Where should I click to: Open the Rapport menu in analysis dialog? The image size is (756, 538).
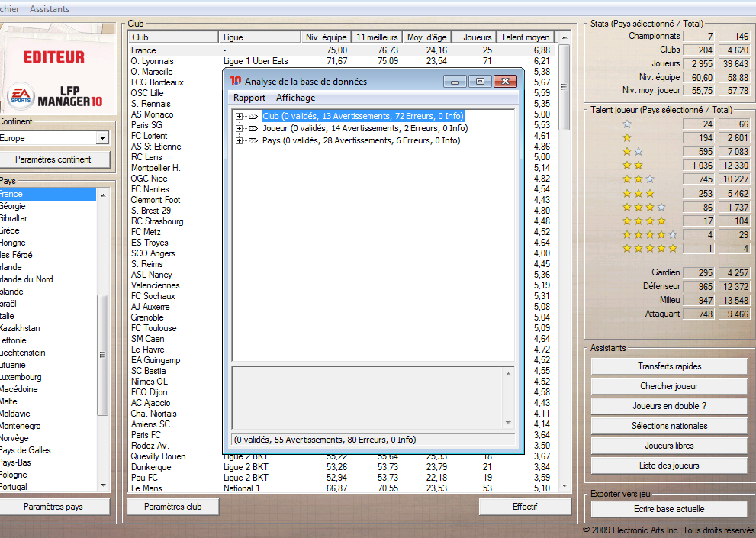(x=249, y=98)
